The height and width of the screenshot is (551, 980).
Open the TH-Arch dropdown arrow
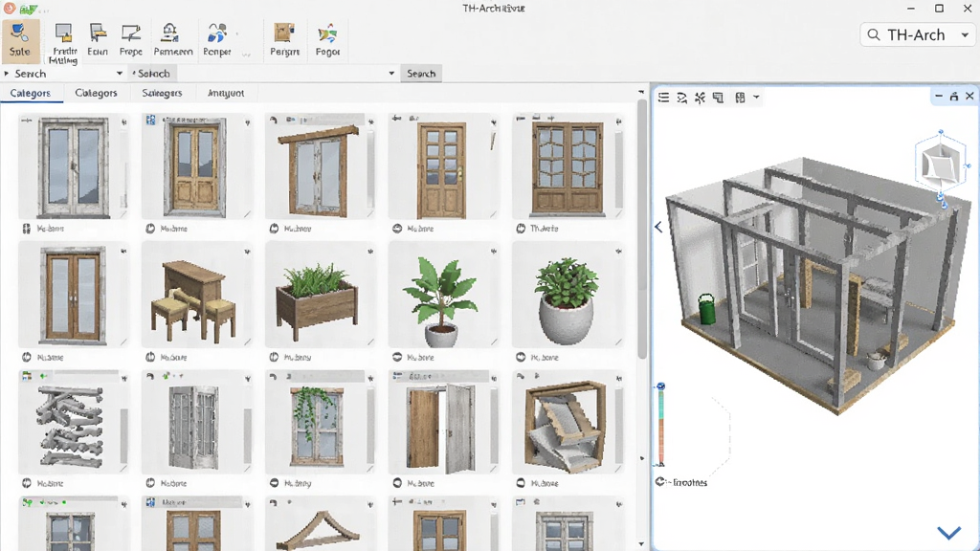[x=965, y=35]
